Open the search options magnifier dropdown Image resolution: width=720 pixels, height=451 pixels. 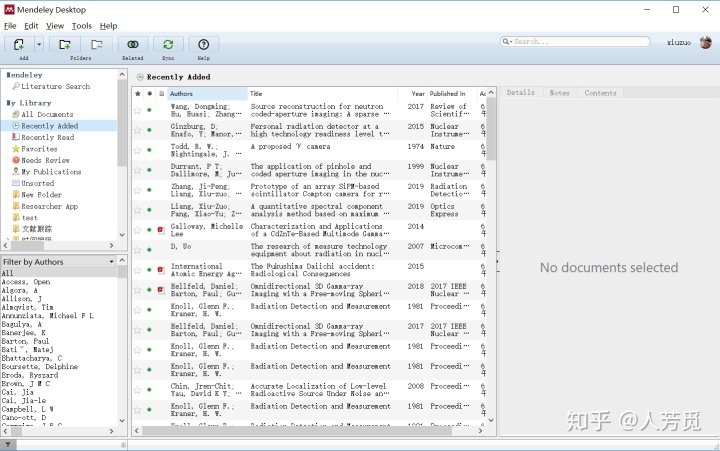[x=507, y=41]
